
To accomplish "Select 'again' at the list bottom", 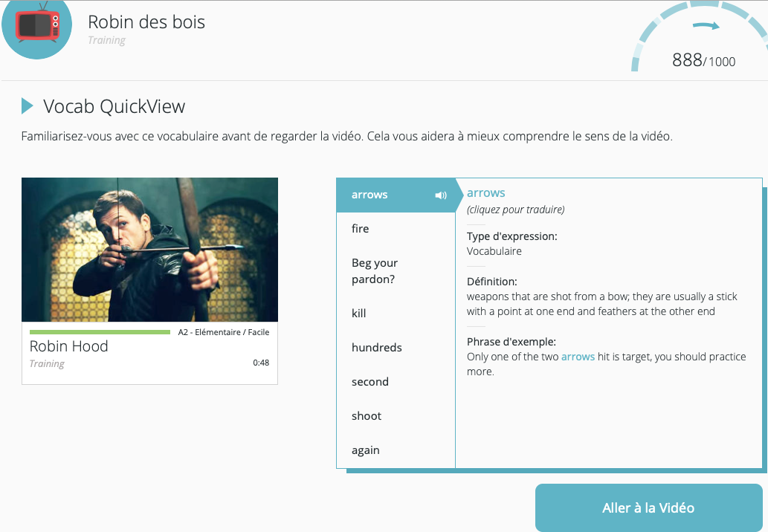I will [366, 450].
